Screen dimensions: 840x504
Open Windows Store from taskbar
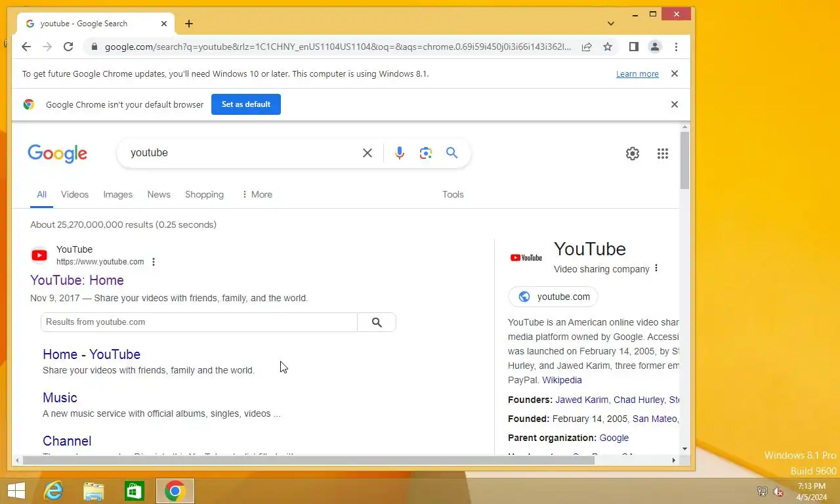(135, 491)
